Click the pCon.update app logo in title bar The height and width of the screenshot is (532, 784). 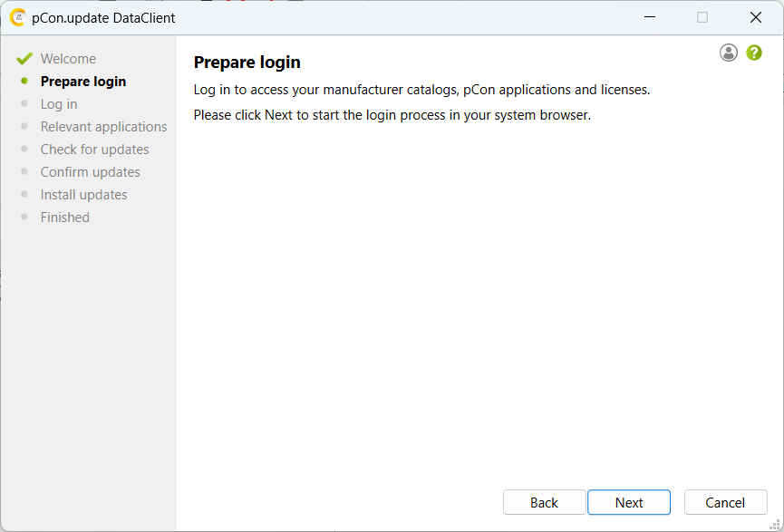[x=17, y=17]
